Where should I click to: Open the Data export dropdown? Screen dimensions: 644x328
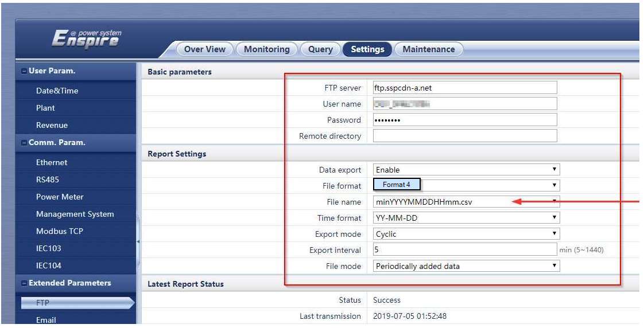(x=465, y=170)
